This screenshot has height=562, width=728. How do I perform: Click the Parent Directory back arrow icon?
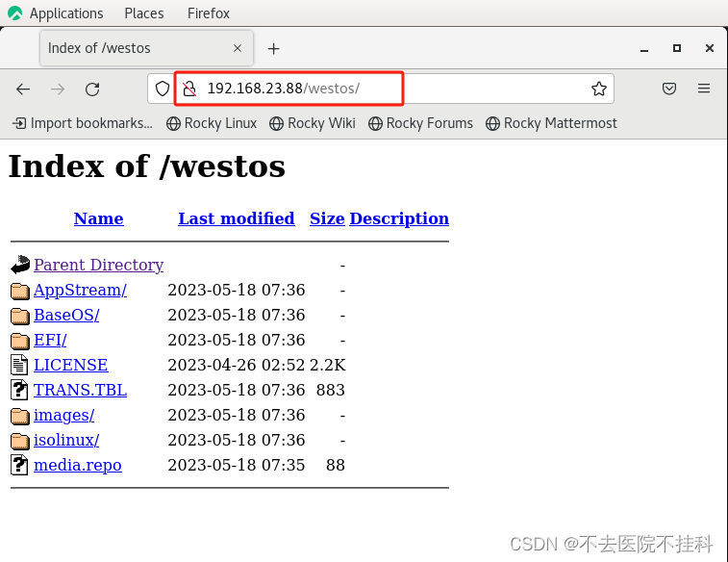[20, 265]
